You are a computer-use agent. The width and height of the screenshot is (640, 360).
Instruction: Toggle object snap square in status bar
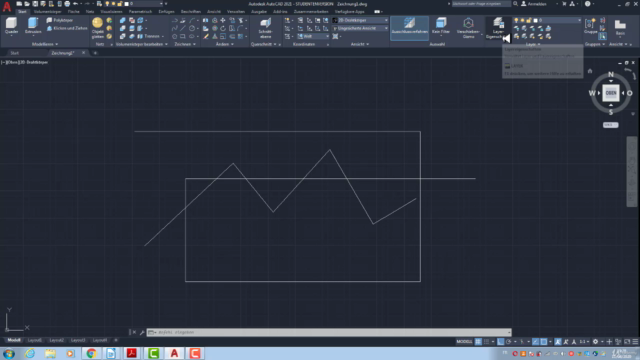pyautogui.click(x=544, y=342)
